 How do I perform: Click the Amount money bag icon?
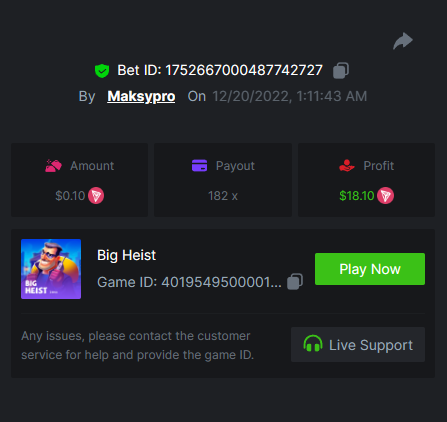point(53,166)
